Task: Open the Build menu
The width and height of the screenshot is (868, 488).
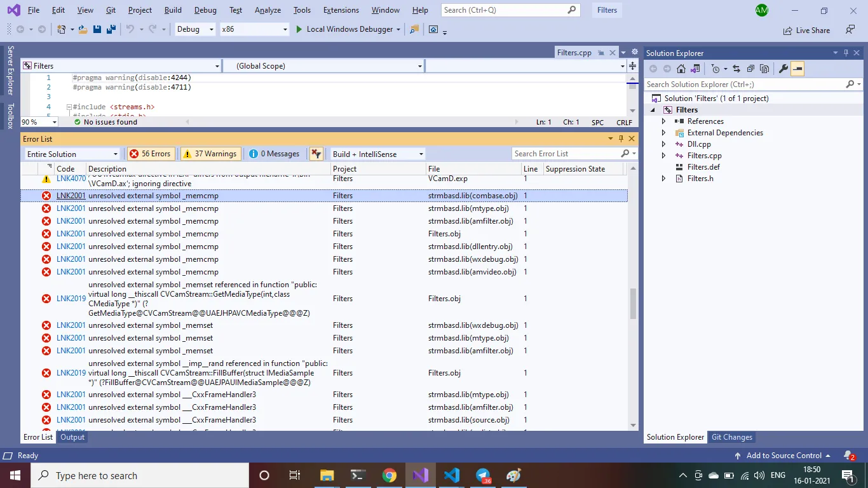Action: click(x=173, y=10)
